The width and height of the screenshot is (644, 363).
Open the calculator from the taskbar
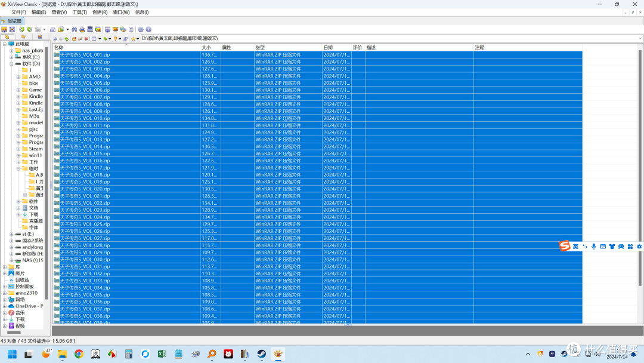[x=129, y=354]
